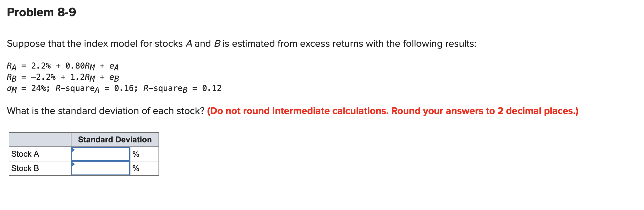
Task: Click inside Stock B's answer input field
Action: click(101, 168)
